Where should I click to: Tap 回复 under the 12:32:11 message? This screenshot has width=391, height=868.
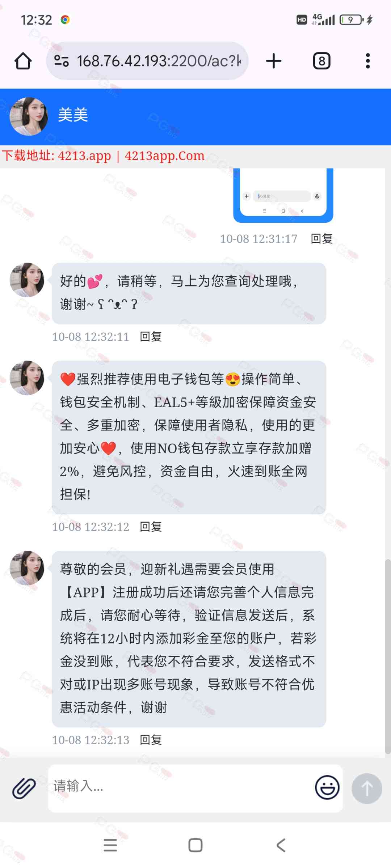pos(151,337)
